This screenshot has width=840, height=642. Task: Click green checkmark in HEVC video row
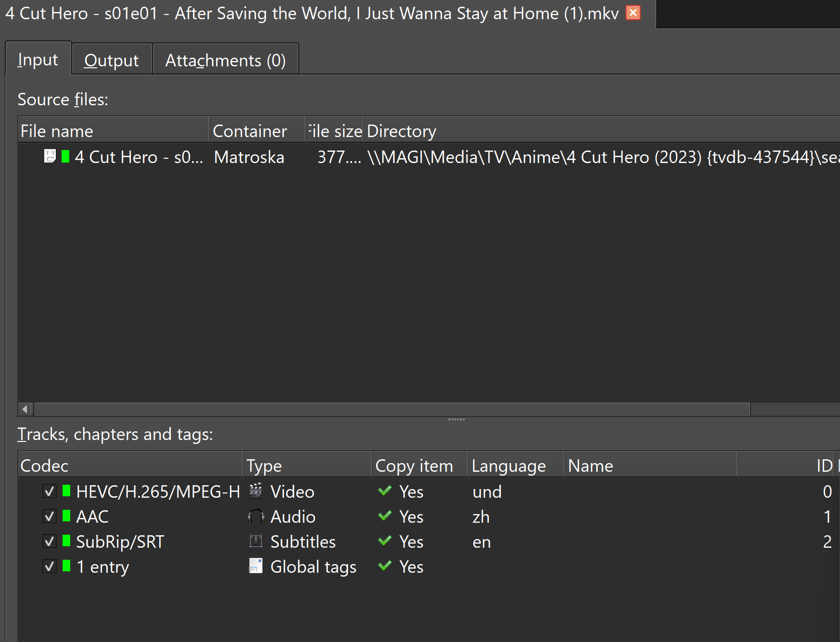click(385, 491)
